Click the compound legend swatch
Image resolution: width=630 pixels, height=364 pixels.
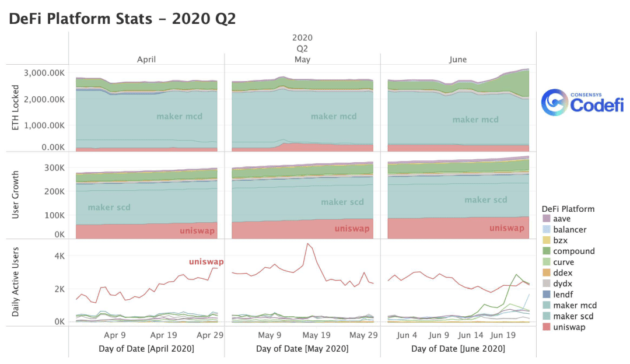pos(547,251)
